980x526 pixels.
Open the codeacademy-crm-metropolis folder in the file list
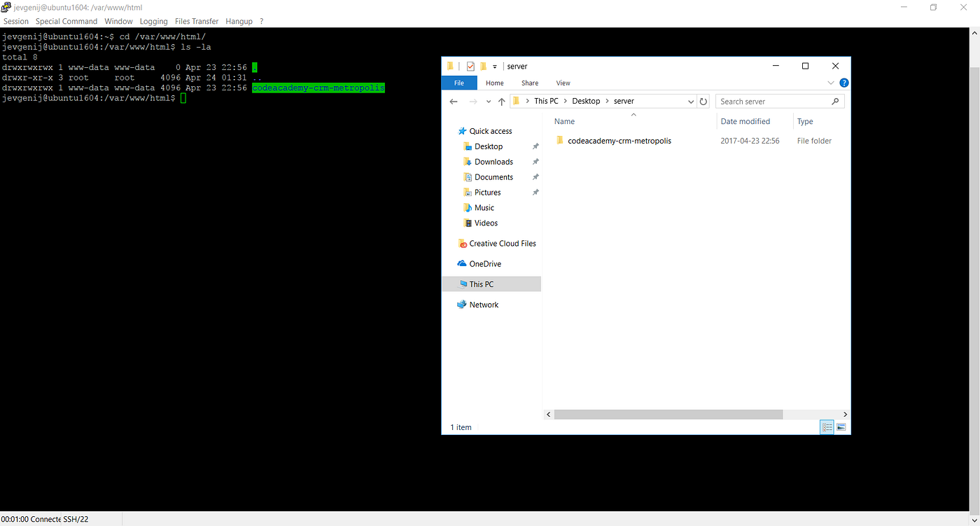pyautogui.click(x=619, y=140)
